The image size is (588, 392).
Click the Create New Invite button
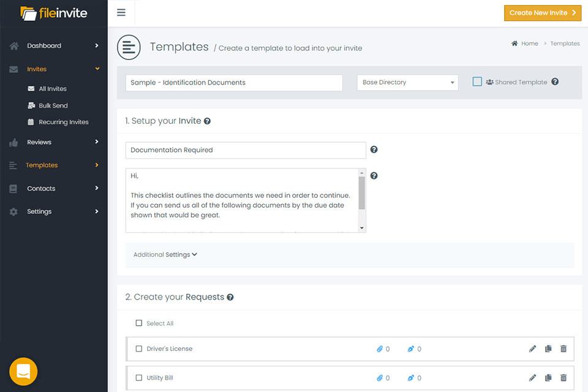[x=542, y=13]
